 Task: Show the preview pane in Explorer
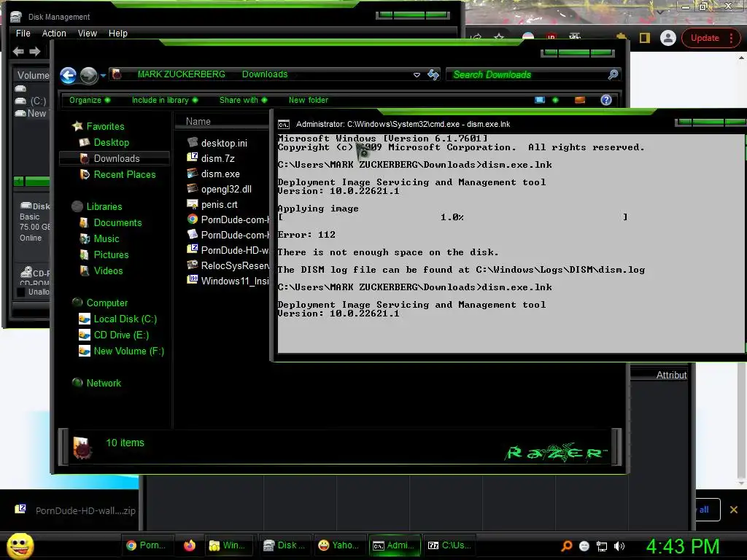(580, 100)
